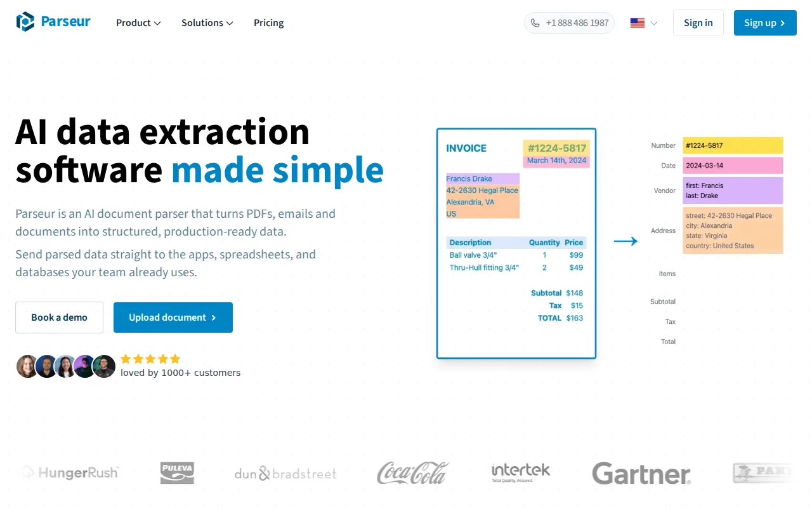Click the Upload document button
The image size is (812, 508).
(173, 317)
